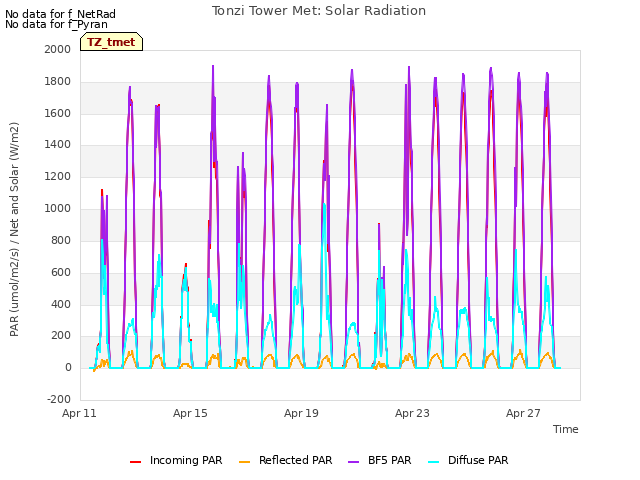Click the orange Reflected PAR legend swatch
This screenshot has height=480, width=640.
[x=244, y=462]
